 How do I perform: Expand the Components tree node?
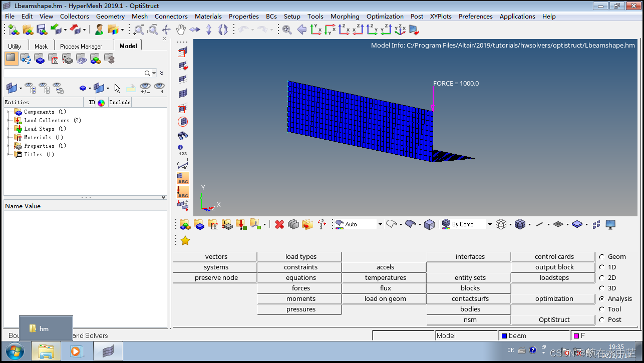click(x=9, y=112)
